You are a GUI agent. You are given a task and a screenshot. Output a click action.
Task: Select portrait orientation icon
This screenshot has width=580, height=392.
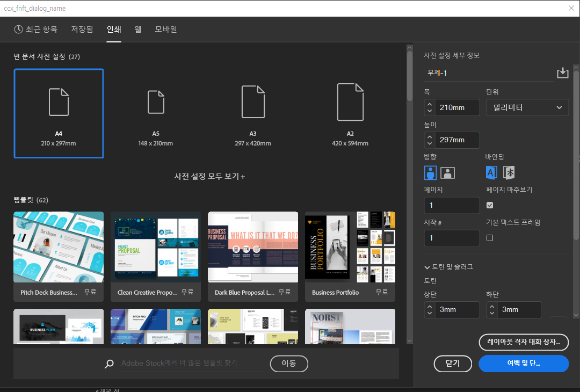tap(430, 172)
